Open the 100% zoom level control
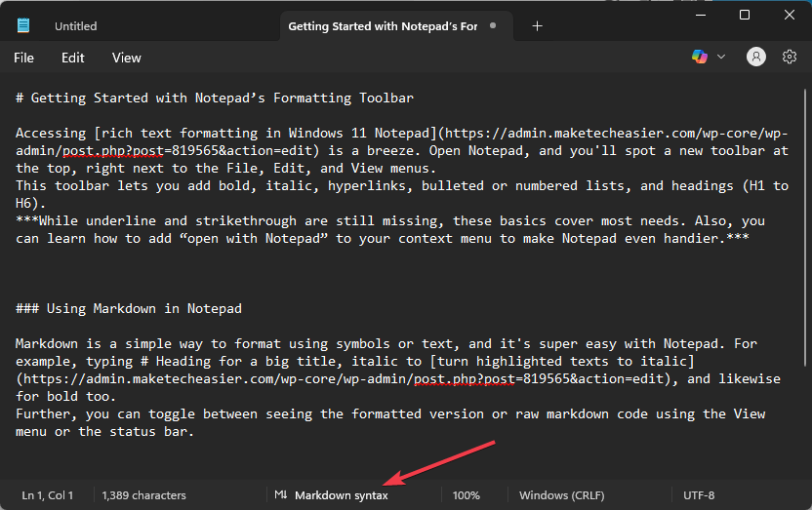812x510 pixels. pos(467,495)
